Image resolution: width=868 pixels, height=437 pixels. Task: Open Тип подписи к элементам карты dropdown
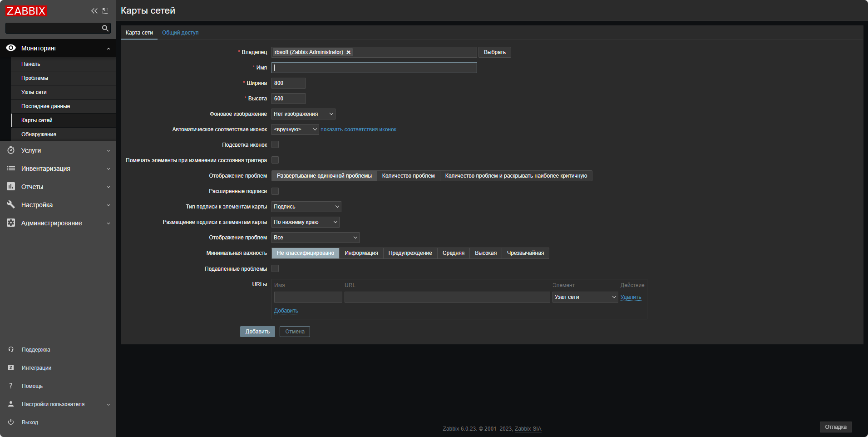[x=306, y=207]
